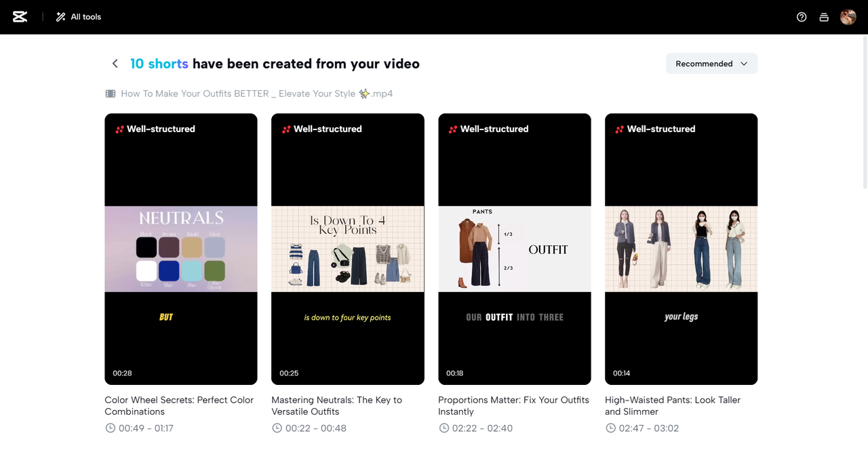Click Well-structured badge on Color Wheel Secrets card
Viewport: 868px width, 450px height.
[155, 129]
